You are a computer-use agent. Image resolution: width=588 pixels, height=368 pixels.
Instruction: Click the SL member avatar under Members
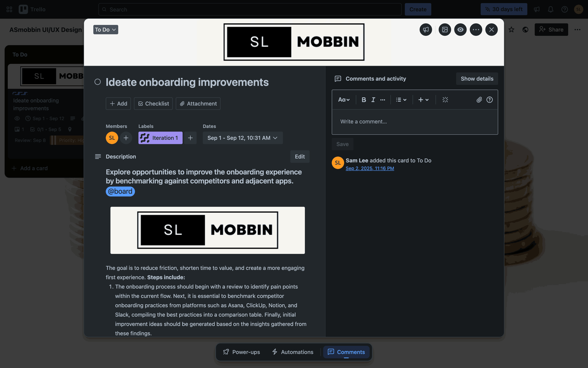(x=112, y=138)
